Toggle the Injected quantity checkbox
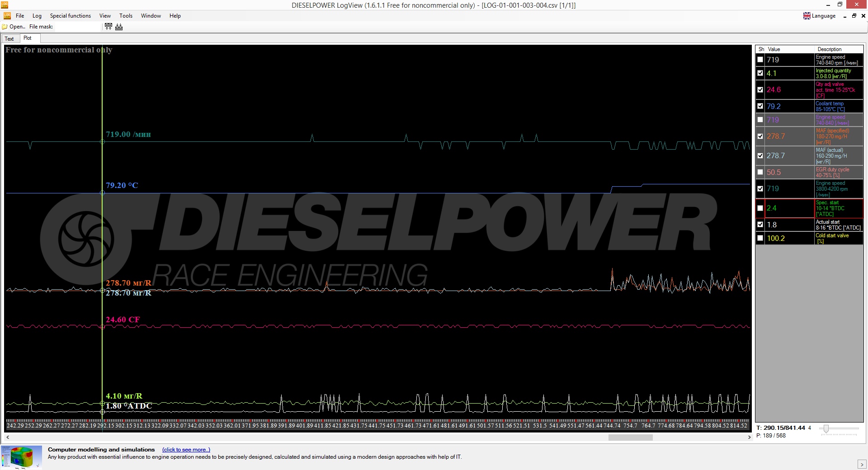 tap(760, 73)
